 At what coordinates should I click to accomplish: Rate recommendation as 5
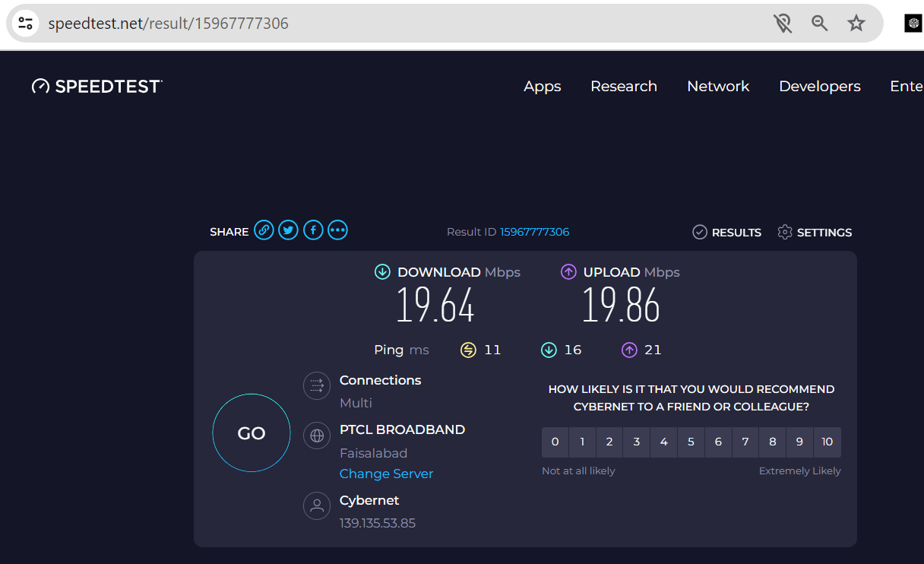click(691, 442)
